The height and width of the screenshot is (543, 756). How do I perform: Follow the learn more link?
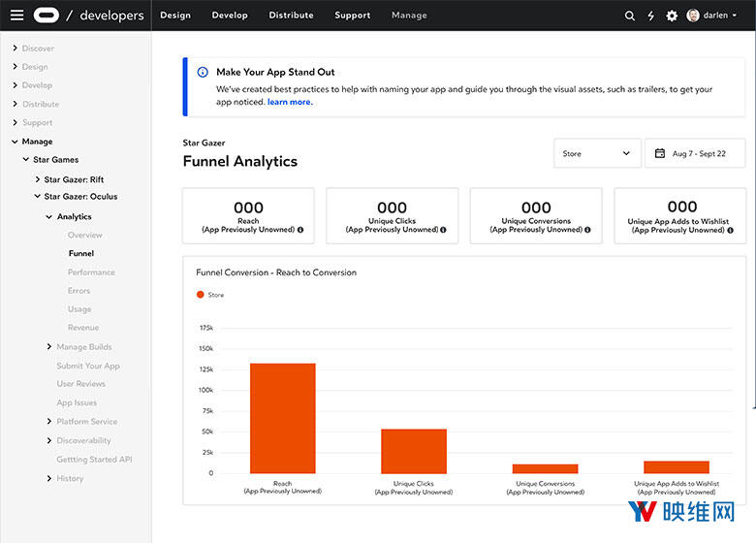(x=289, y=102)
